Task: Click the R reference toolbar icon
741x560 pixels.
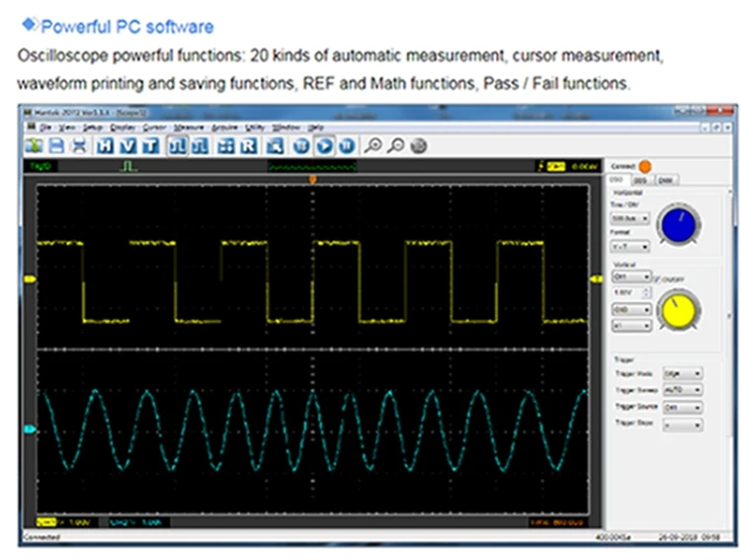Action: [x=247, y=145]
